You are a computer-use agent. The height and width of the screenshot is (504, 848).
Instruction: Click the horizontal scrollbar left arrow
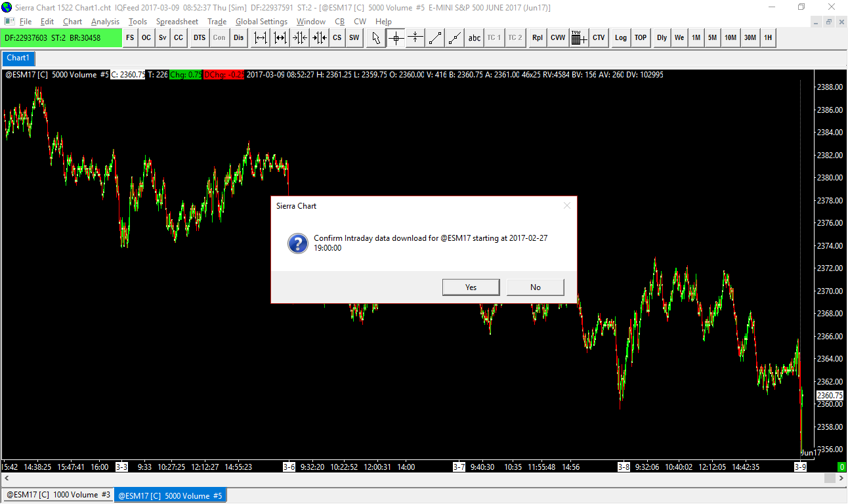pos(6,479)
